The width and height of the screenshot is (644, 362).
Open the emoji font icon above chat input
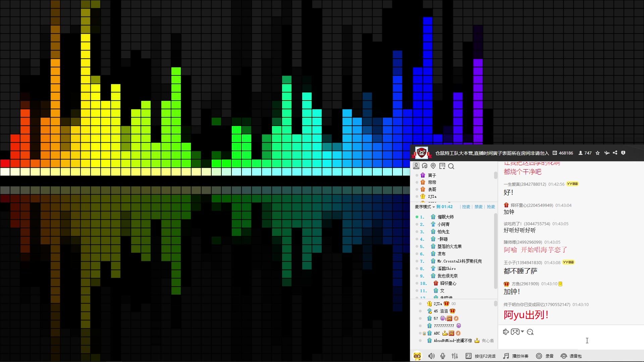pos(530,332)
